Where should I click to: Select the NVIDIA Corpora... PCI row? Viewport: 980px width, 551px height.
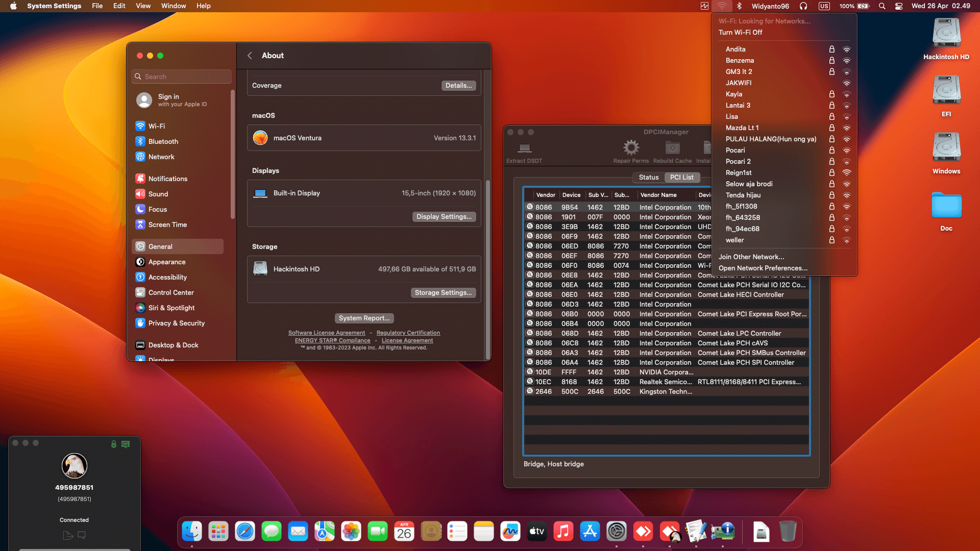pos(666,372)
